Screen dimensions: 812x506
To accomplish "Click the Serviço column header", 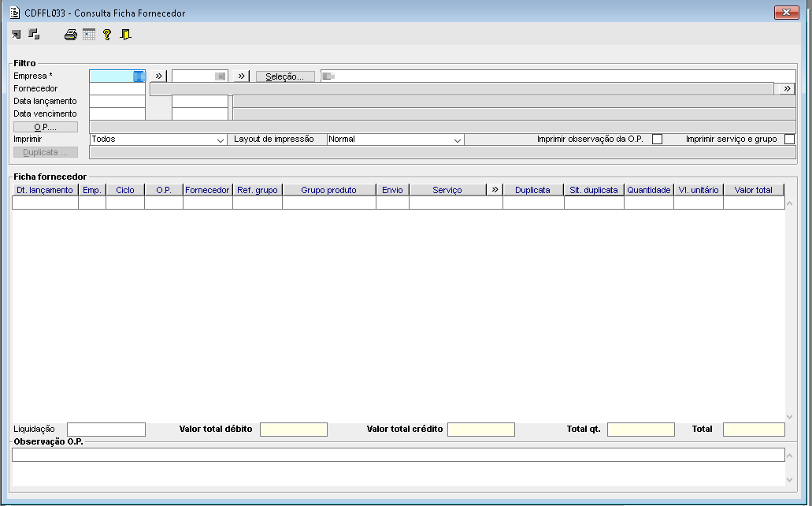I will pyautogui.click(x=447, y=190).
